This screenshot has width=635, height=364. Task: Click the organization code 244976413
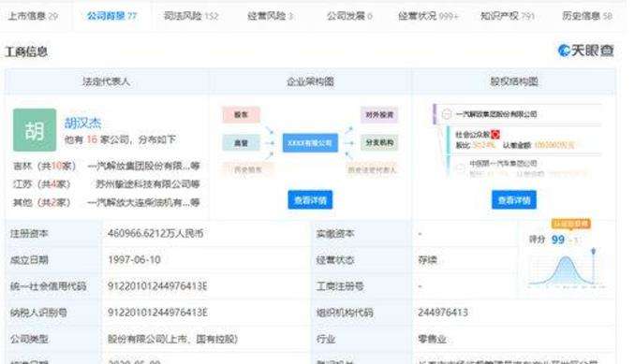pos(443,313)
